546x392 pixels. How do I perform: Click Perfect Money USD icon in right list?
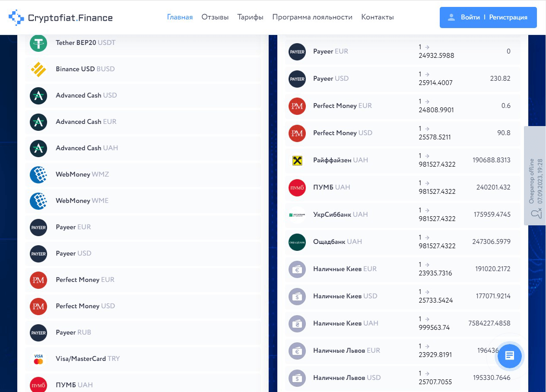pos(297,133)
